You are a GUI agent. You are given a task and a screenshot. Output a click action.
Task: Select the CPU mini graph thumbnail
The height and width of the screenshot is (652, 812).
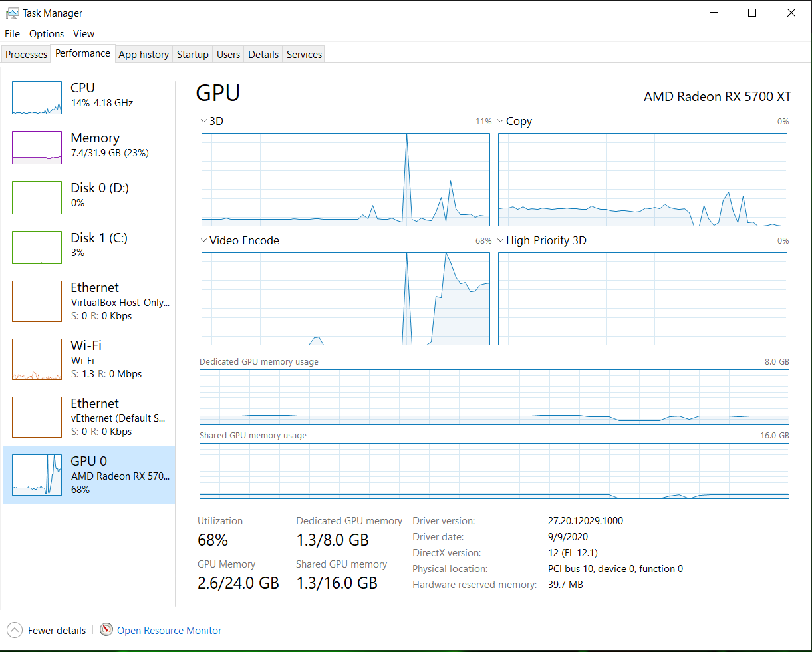pyautogui.click(x=37, y=98)
